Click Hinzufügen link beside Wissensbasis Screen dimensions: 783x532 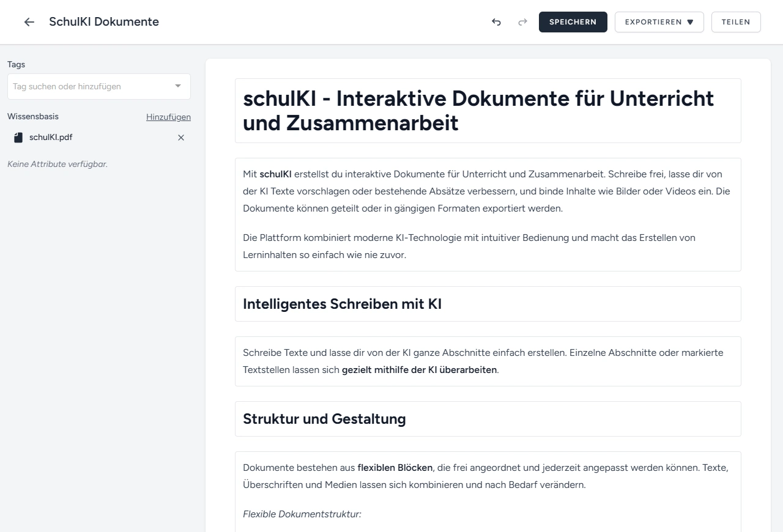click(x=168, y=117)
